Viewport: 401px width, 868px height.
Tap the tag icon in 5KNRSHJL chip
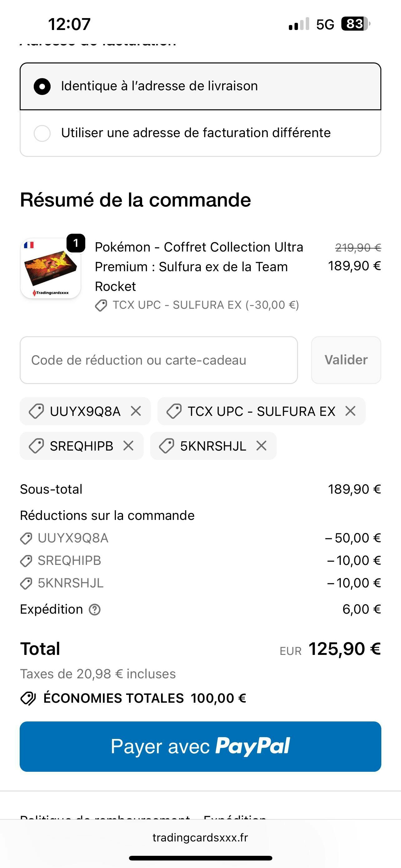[x=166, y=446]
